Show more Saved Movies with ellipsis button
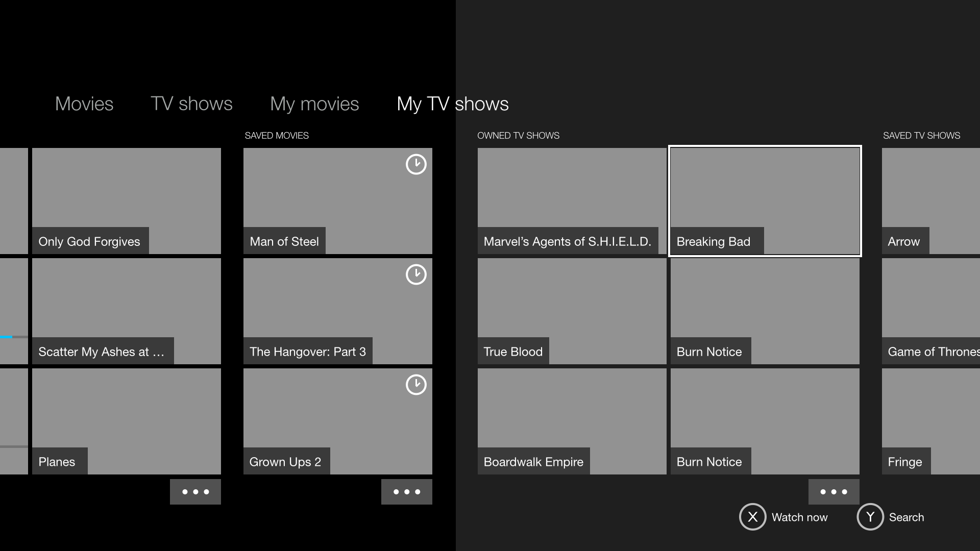The image size is (980, 551). tap(407, 492)
